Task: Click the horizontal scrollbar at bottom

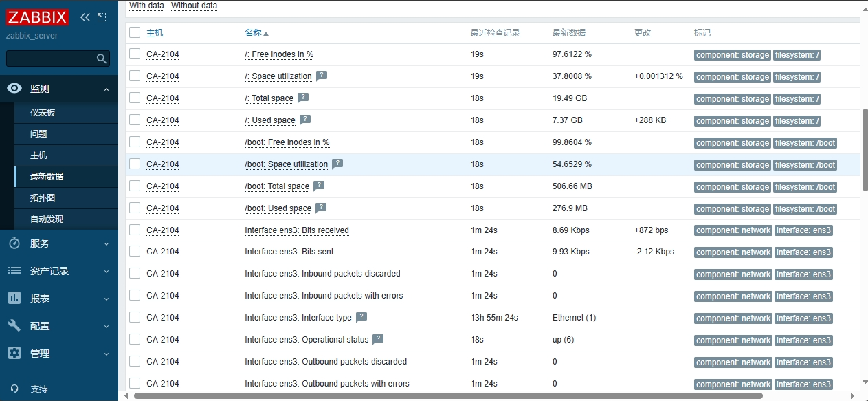Action: point(447,396)
